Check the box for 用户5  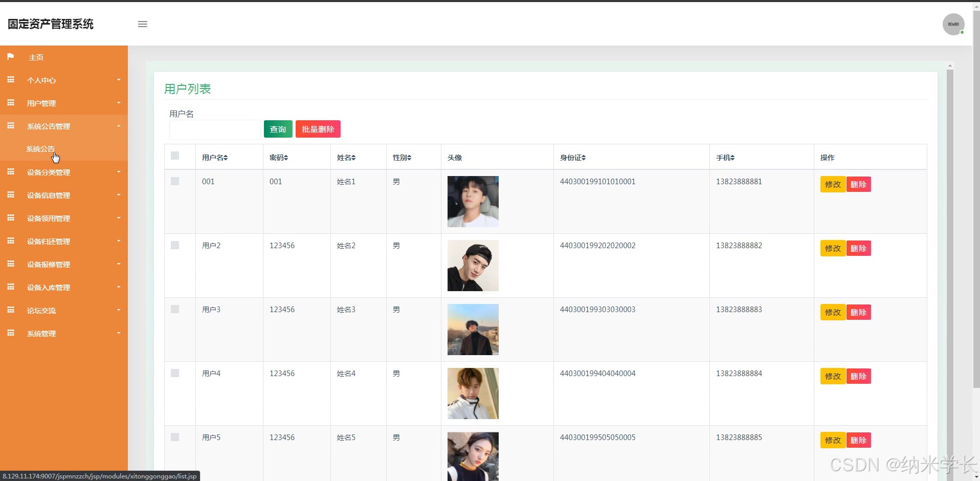click(x=175, y=437)
